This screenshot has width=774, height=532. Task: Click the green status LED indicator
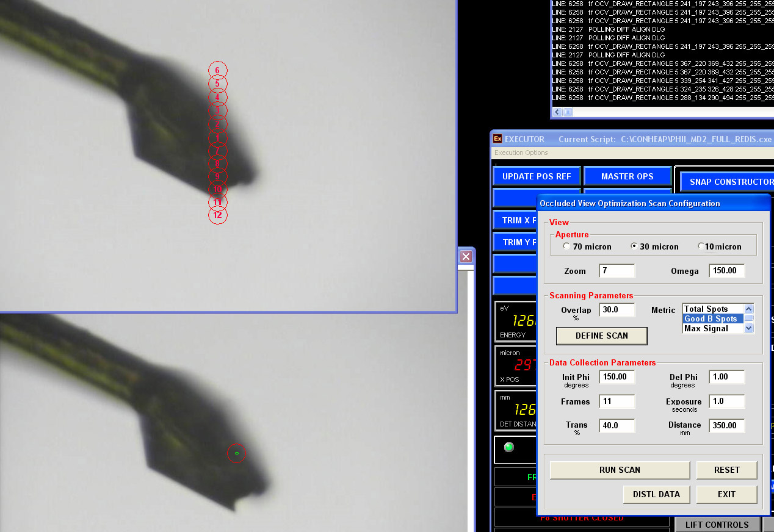point(508,447)
